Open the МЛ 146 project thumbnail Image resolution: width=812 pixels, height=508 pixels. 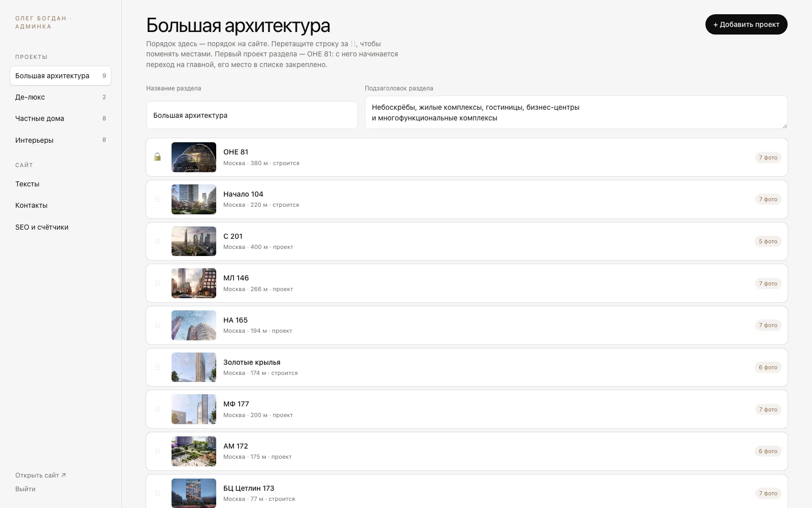tap(194, 283)
